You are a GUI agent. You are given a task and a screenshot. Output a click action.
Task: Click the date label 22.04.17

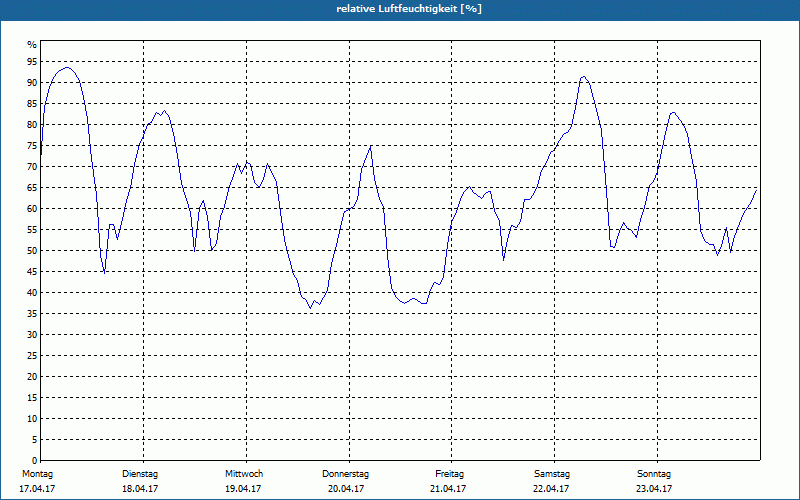click(551, 489)
